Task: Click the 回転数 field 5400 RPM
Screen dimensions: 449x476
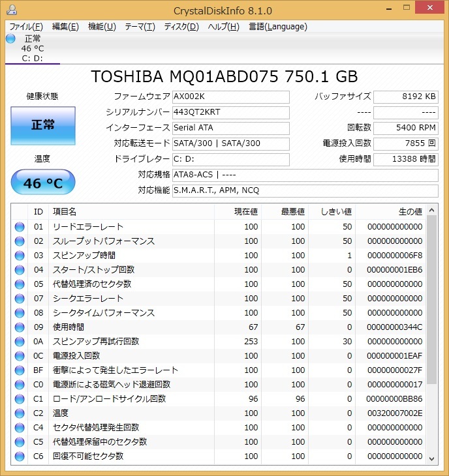Action: tap(406, 128)
